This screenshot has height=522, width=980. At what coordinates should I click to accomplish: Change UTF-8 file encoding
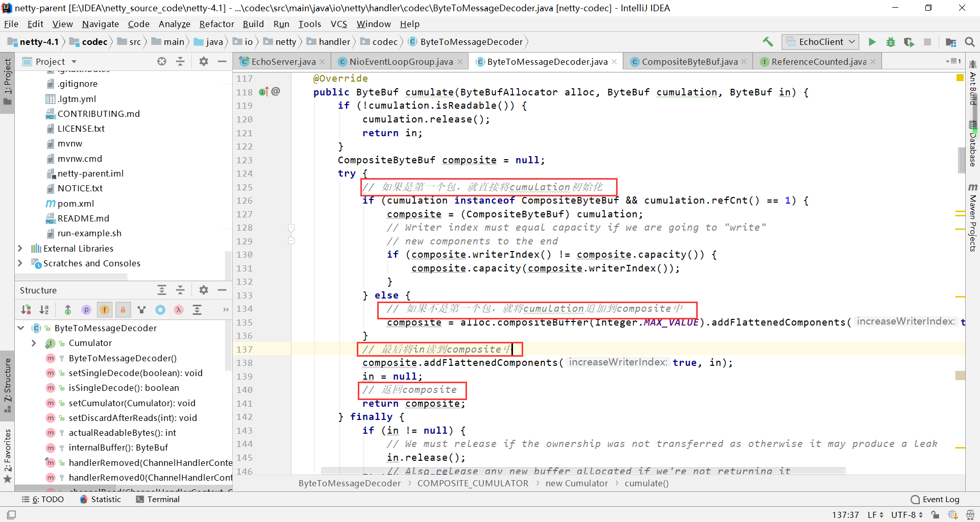(907, 514)
